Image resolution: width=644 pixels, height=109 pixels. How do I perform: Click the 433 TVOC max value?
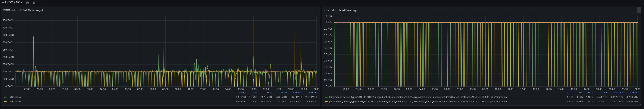pyautogui.click(x=266, y=101)
